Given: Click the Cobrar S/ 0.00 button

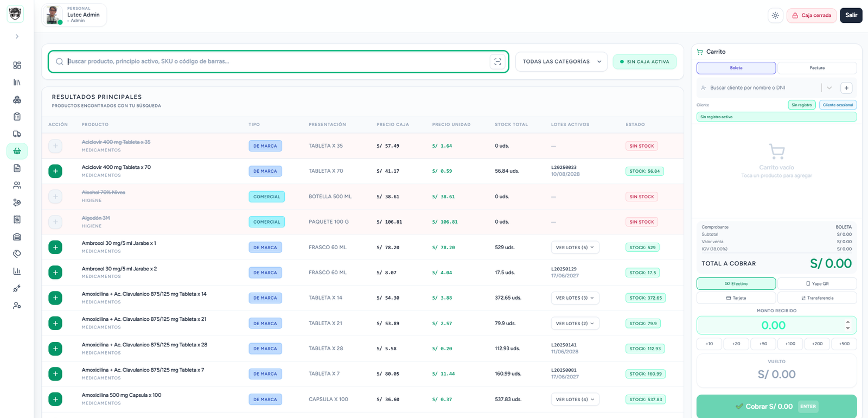Looking at the screenshot, I should tap(776, 406).
